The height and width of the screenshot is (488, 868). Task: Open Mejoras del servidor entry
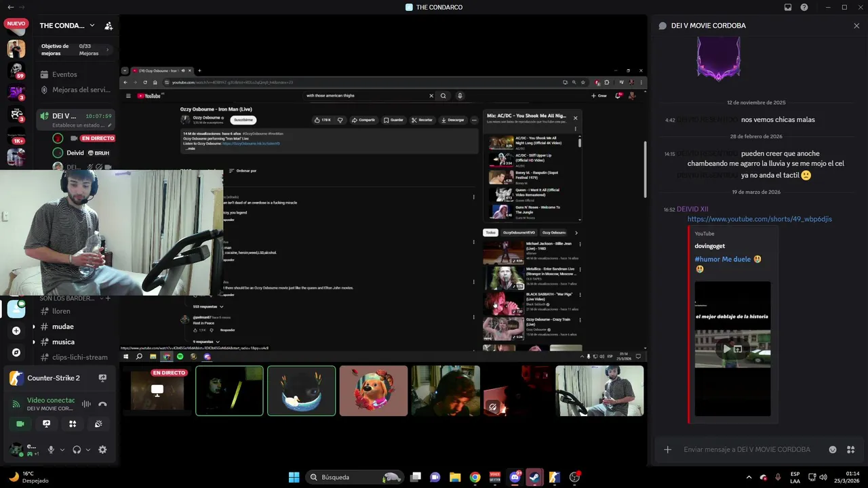click(x=75, y=89)
